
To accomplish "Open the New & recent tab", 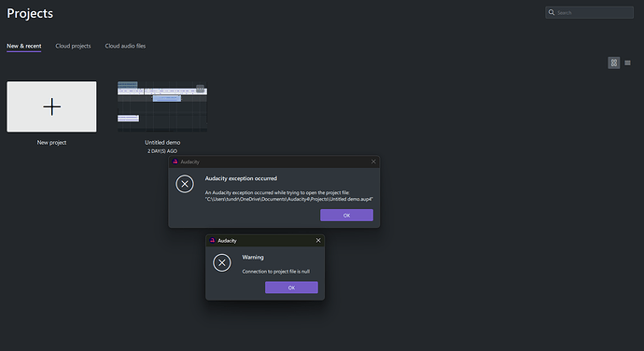I will point(24,46).
